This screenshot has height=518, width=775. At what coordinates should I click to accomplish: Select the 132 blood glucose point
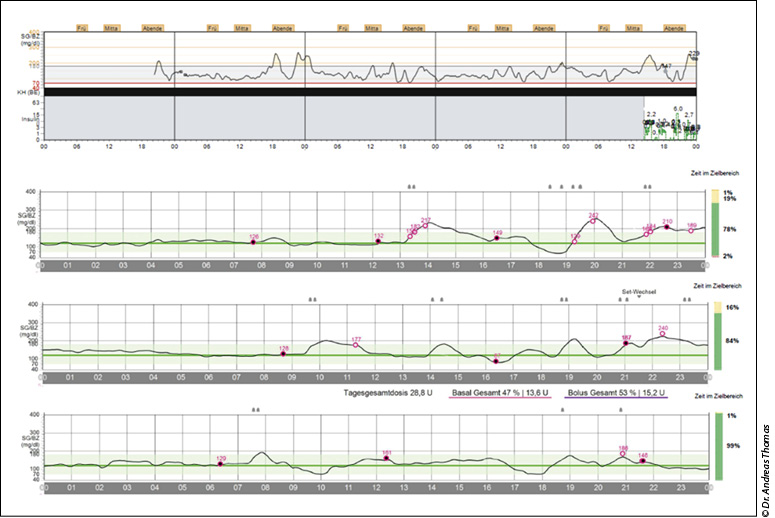(x=378, y=242)
